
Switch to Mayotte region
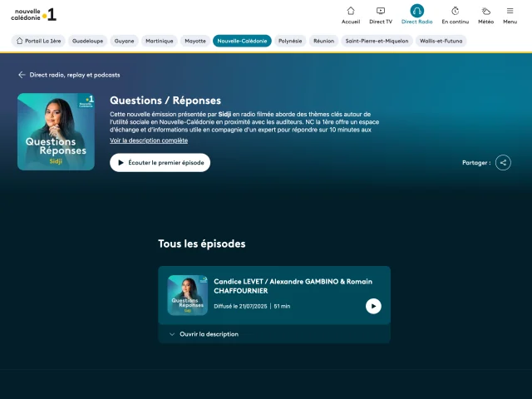click(195, 41)
